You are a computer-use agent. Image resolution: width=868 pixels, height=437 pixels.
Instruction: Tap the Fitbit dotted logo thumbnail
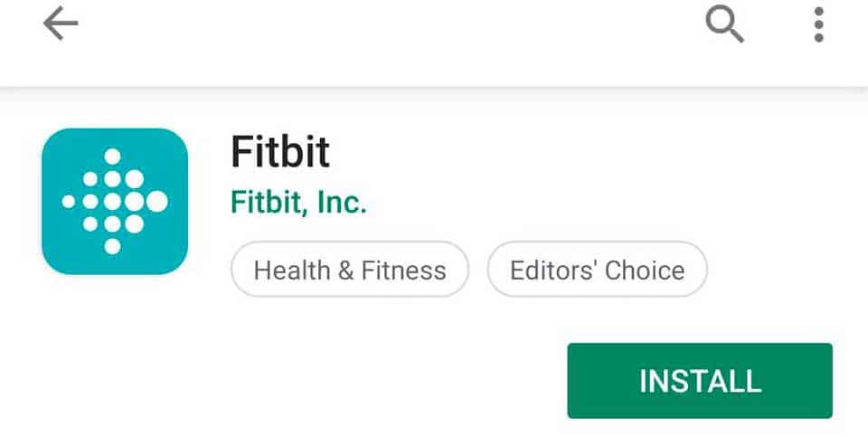click(x=114, y=201)
